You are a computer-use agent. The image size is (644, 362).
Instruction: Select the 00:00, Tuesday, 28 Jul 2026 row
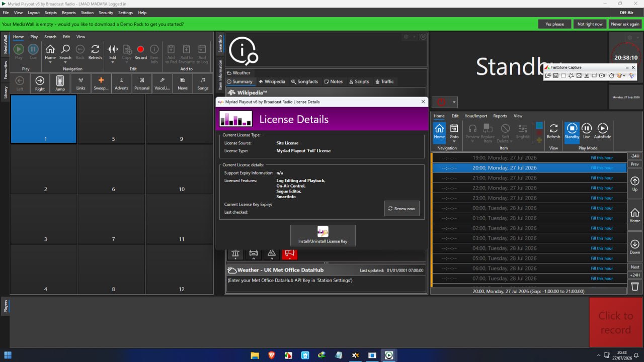[x=530, y=208]
